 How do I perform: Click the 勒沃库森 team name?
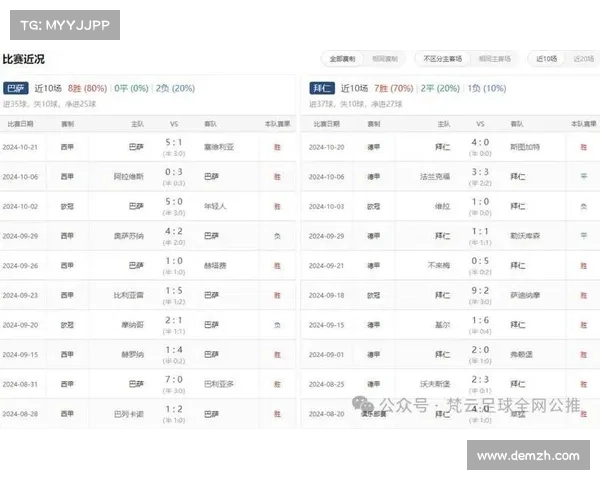525,236
